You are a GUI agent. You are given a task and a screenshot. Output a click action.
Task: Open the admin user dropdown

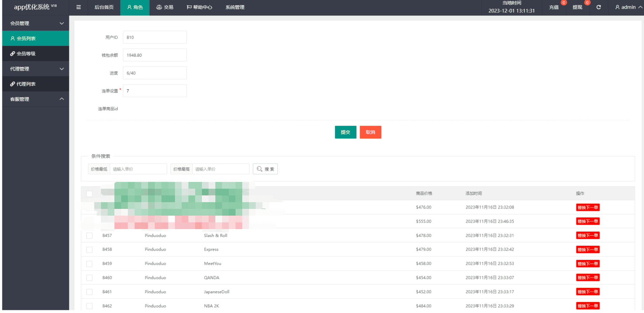tap(628, 7)
